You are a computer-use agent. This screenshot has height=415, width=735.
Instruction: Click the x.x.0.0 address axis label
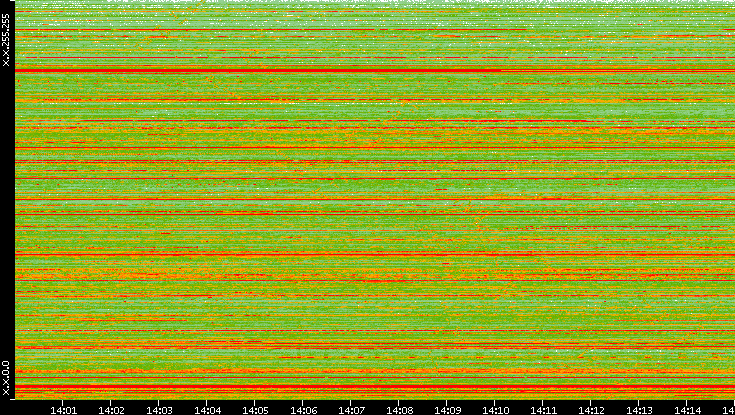pyautogui.click(x=6, y=378)
